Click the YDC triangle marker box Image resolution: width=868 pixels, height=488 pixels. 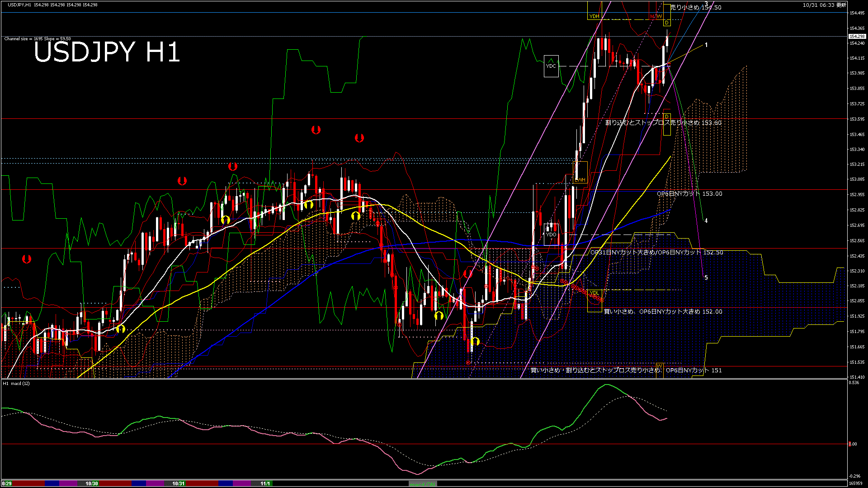tap(551, 66)
